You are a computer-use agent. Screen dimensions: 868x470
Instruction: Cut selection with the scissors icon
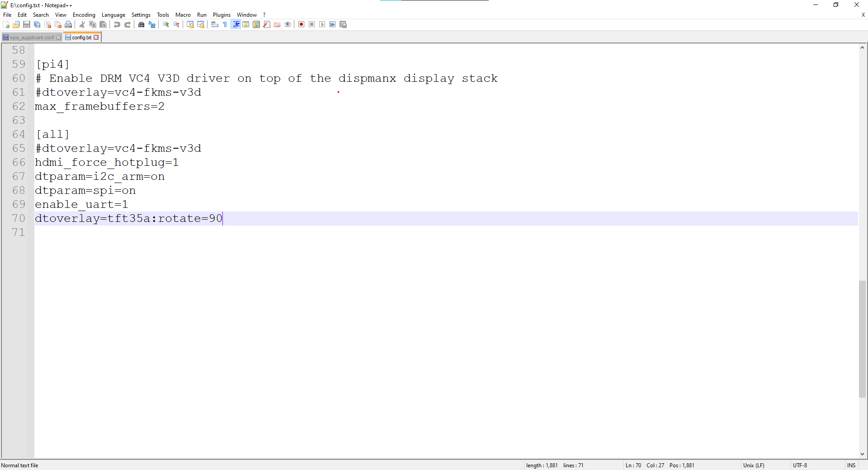pos(82,24)
